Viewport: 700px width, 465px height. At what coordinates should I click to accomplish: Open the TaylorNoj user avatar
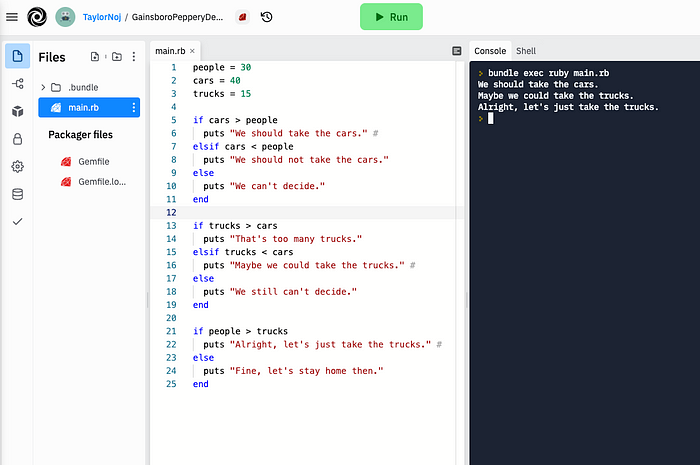pyautogui.click(x=65, y=17)
